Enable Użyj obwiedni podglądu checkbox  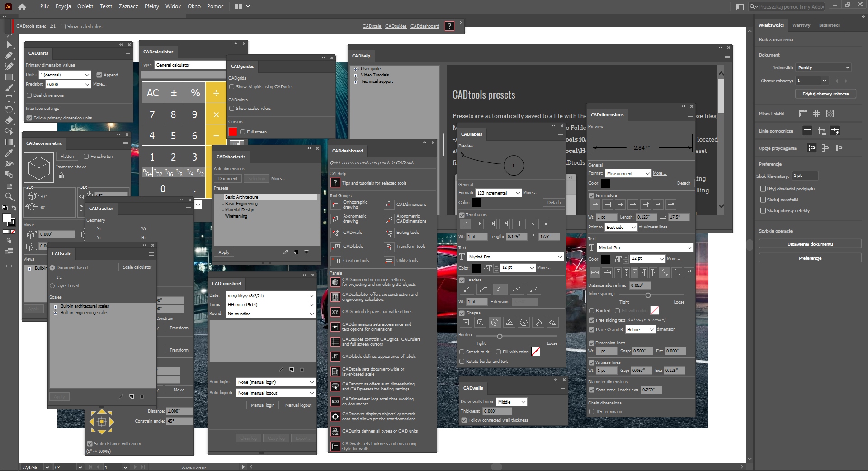[x=763, y=189]
